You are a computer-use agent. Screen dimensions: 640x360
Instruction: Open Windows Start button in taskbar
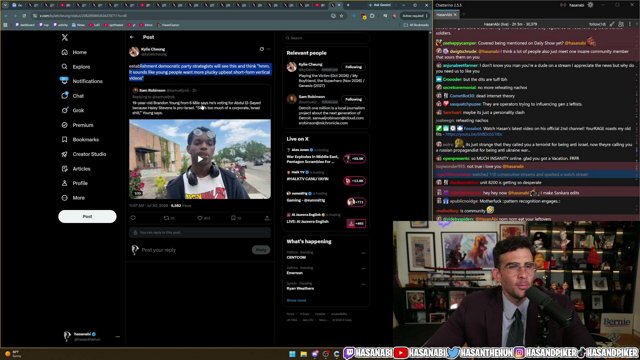point(292,354)
